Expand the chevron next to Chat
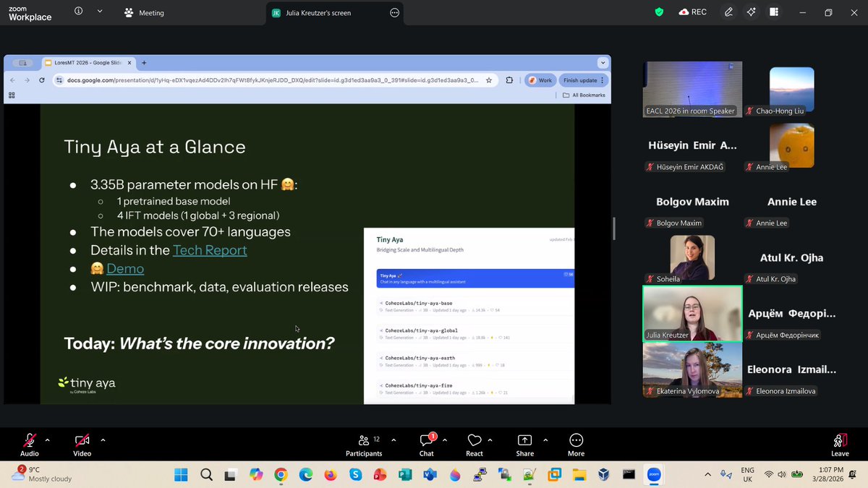The image size is (868, 488). [x=444, y=440]
